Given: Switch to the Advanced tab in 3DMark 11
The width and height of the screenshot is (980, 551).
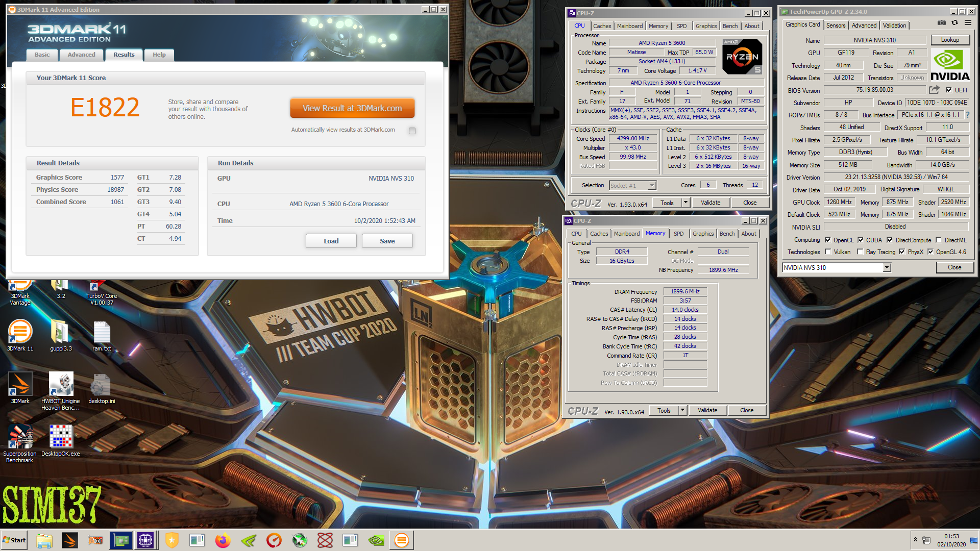Looking at the screenshot, I should (81, 55).
